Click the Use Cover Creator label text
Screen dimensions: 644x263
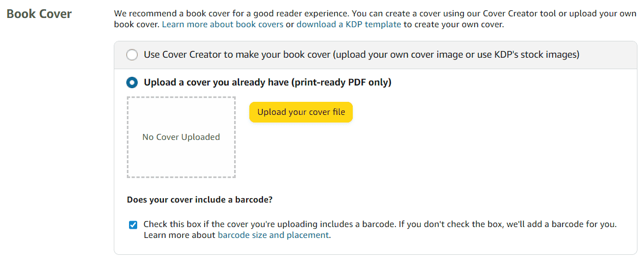tap(361, 54)
